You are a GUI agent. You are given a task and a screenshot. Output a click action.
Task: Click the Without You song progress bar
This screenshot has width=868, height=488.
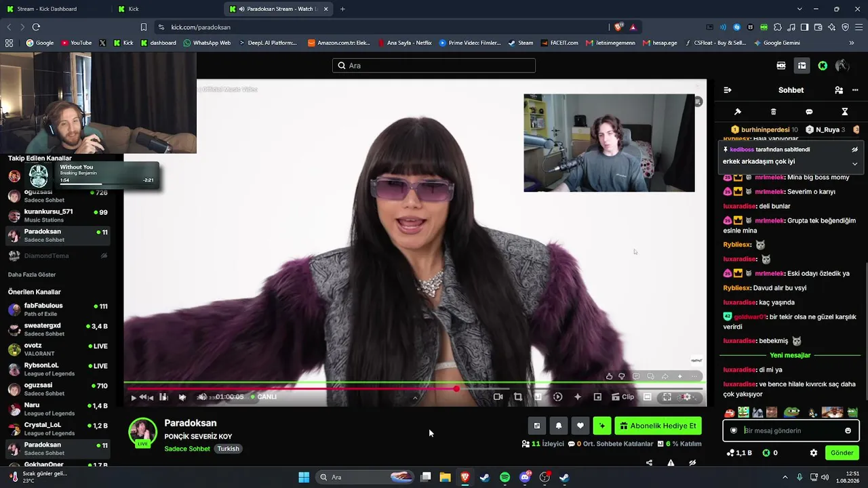(x=107, y=184)
